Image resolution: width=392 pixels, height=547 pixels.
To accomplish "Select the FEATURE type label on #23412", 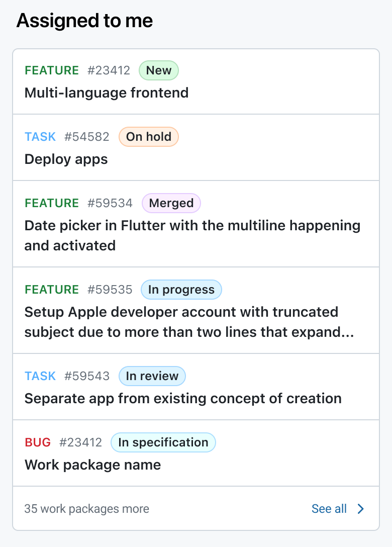I will point(51,70).
